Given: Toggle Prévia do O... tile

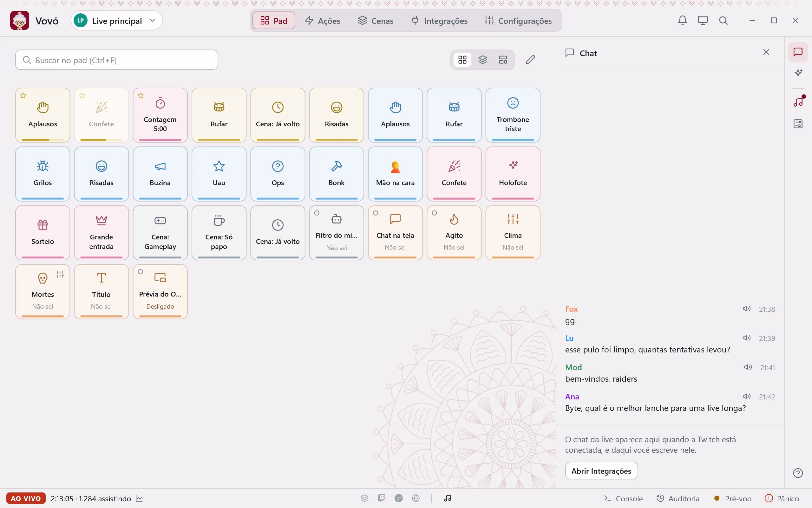Looking at the screenshot, I should tap(160, 292).
